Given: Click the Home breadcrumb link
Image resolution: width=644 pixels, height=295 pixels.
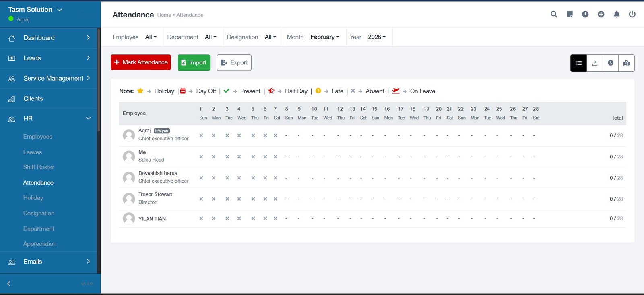Looking at the screenshot, I should tap(164, 15).
